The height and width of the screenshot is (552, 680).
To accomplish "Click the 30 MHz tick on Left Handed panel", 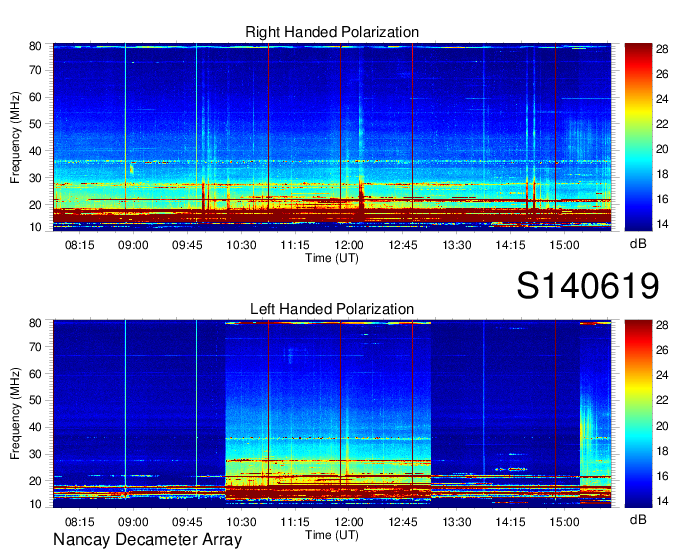I will 35,454.
